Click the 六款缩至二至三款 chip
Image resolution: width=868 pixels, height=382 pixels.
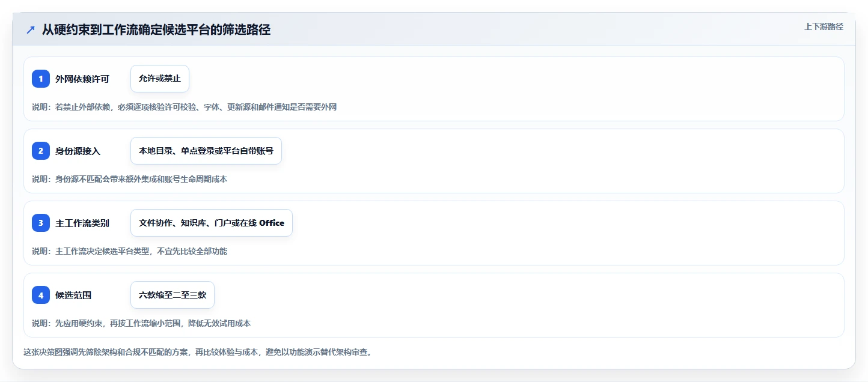[173, 295]
